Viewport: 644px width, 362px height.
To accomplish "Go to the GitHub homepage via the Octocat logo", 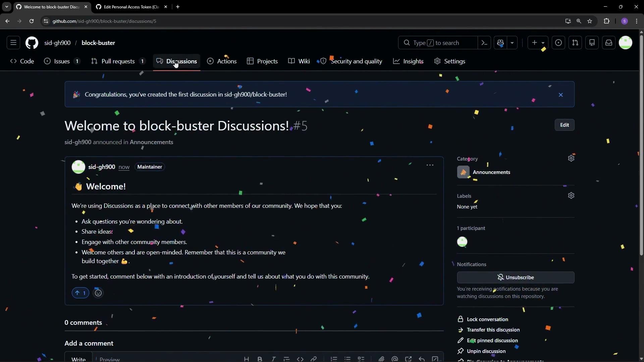I will (x=32, y=43).
